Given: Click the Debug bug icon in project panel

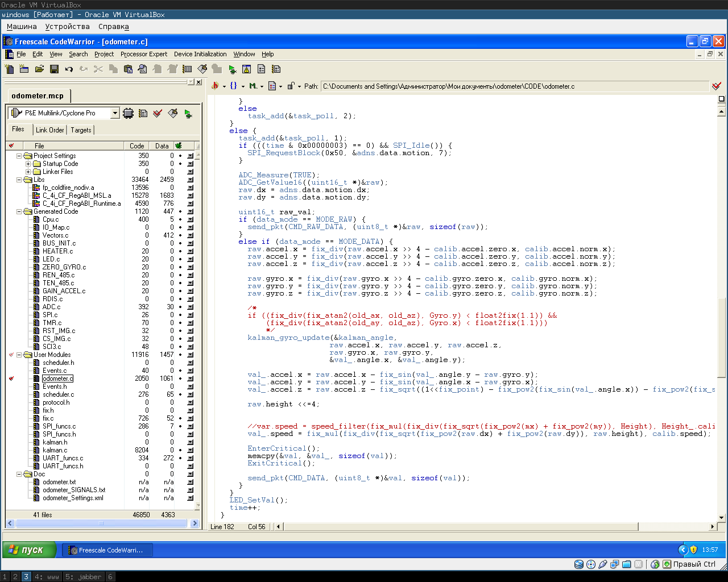Looking at the screenshot, I should (x=188, y=114).
